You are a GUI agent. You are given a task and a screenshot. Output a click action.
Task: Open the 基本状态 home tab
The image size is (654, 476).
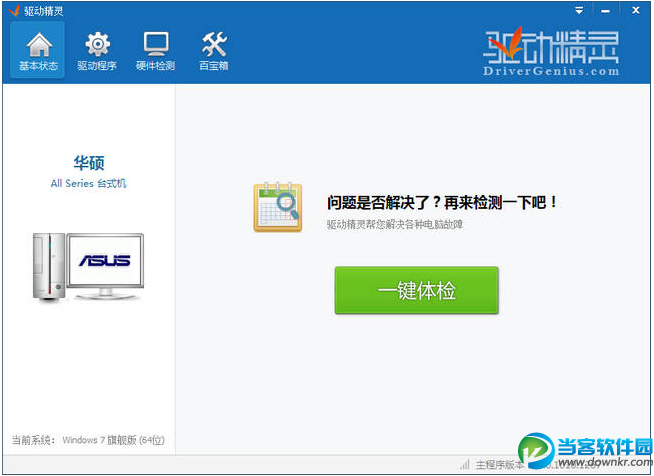tap(38, 50)
